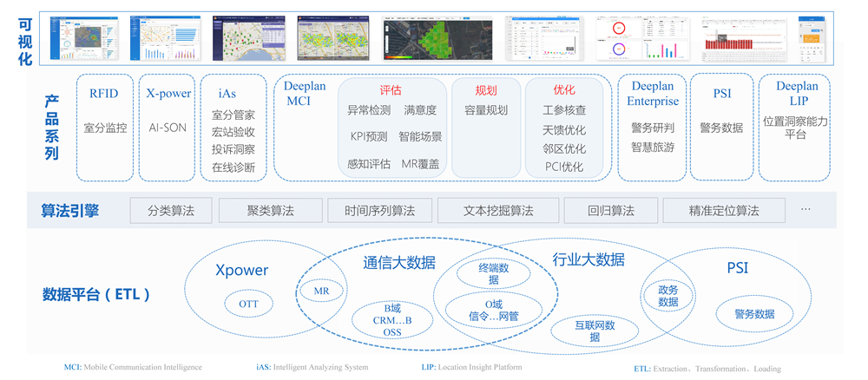Click the 时间序列算法 box
Screen dimensions: 868x380
(379, 211)
